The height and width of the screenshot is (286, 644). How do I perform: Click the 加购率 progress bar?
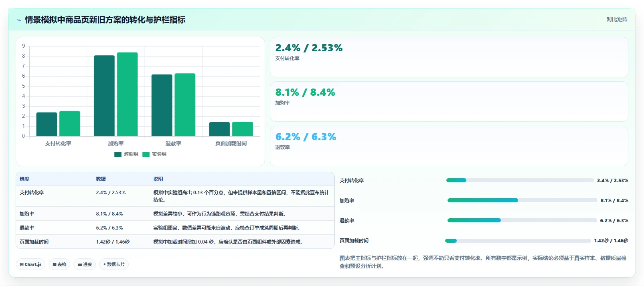click(522, 200)
